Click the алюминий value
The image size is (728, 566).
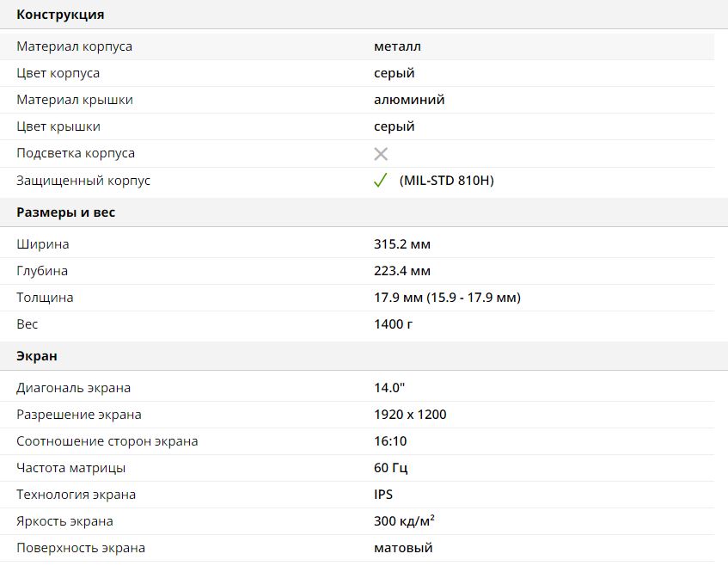409,100
